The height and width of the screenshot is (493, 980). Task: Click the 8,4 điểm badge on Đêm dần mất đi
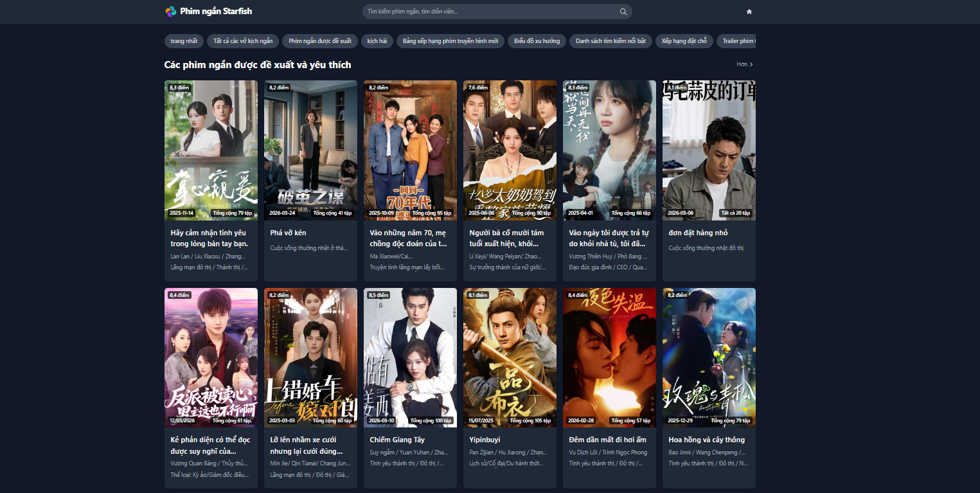(578, 295)
